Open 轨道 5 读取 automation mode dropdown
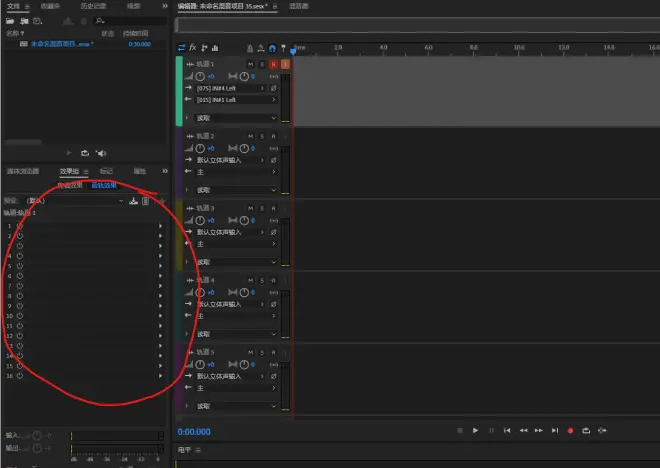Image resolution: width=660 pixels, height=468 pixels. click(236, 406)
